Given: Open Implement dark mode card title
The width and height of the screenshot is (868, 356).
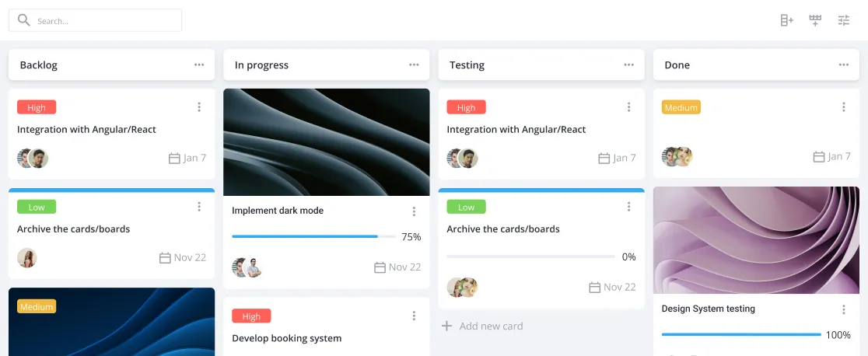Looking at the screenshot, I should click(278, 211).
